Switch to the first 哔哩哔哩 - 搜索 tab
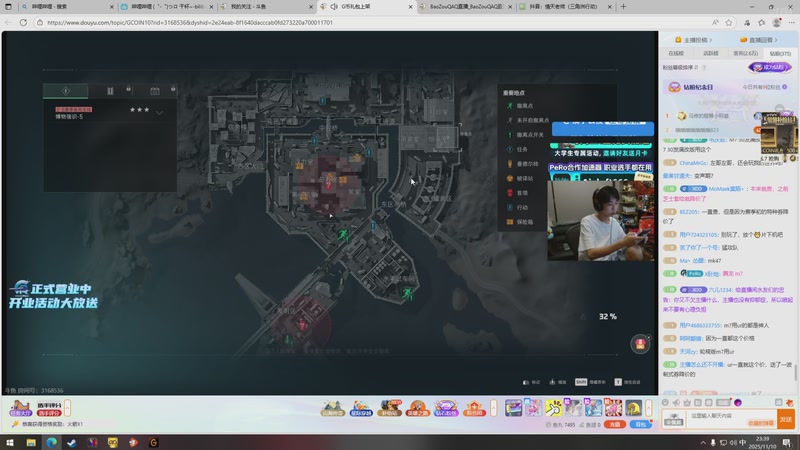800x450 pixels. click(66, 7)
